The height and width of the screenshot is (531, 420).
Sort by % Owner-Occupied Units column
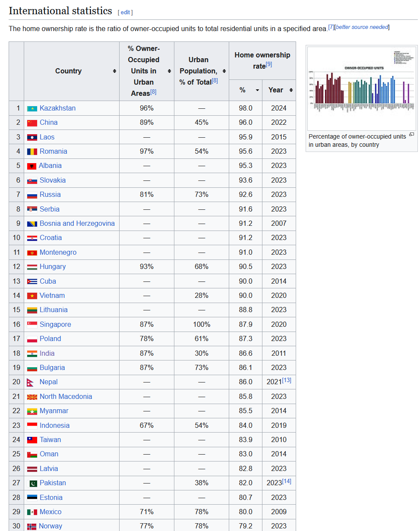click(169, 71)
